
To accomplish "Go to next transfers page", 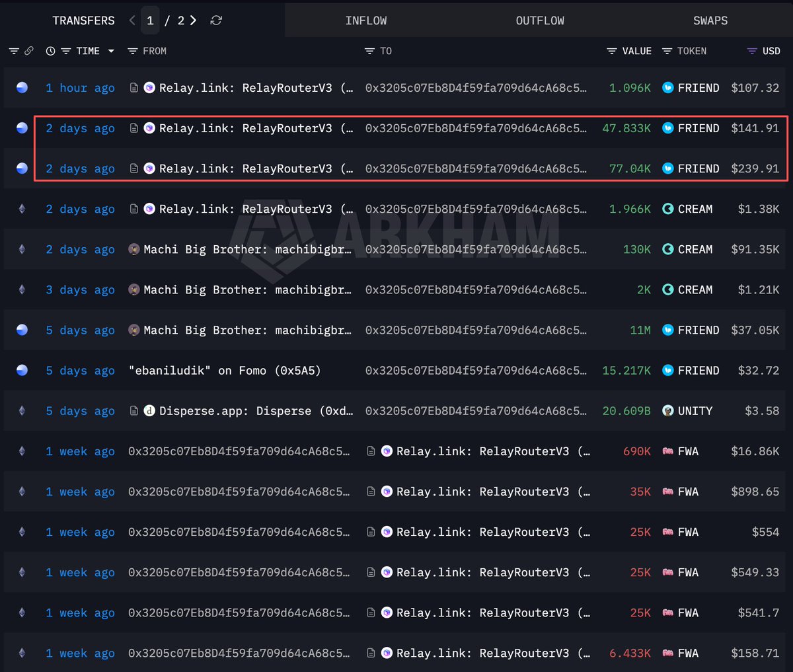I will pyautogui.click(x=193, y=20).
